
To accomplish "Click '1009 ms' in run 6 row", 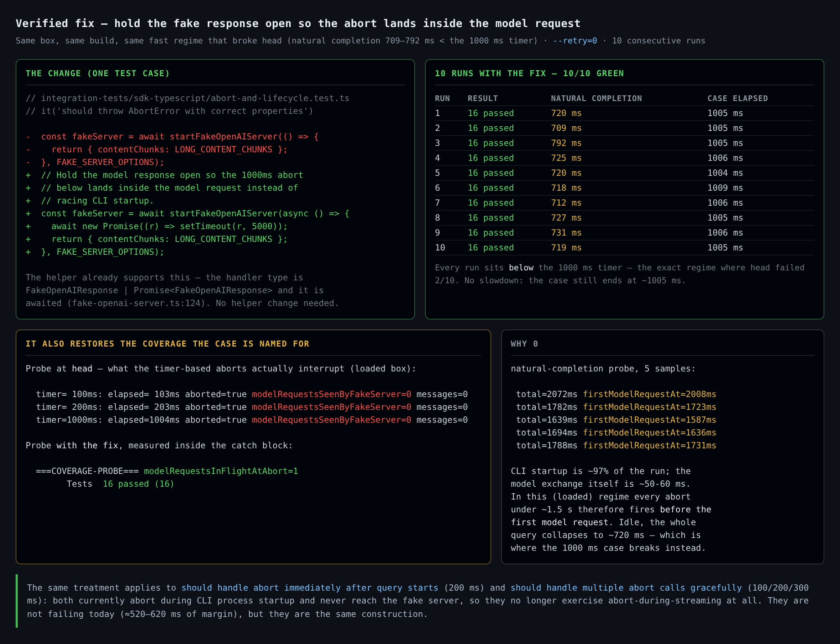I will [725, 188].
